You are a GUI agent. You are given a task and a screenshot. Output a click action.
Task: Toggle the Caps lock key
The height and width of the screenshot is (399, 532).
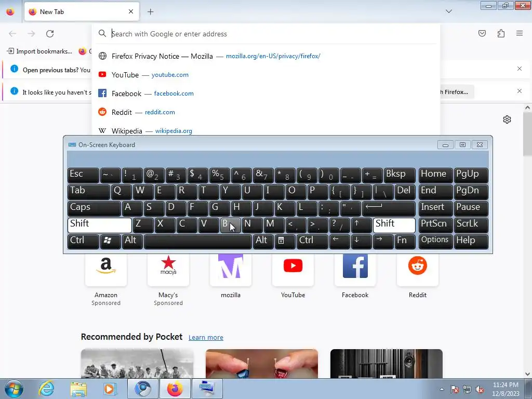pyautogui.click(x=94, y=208)
